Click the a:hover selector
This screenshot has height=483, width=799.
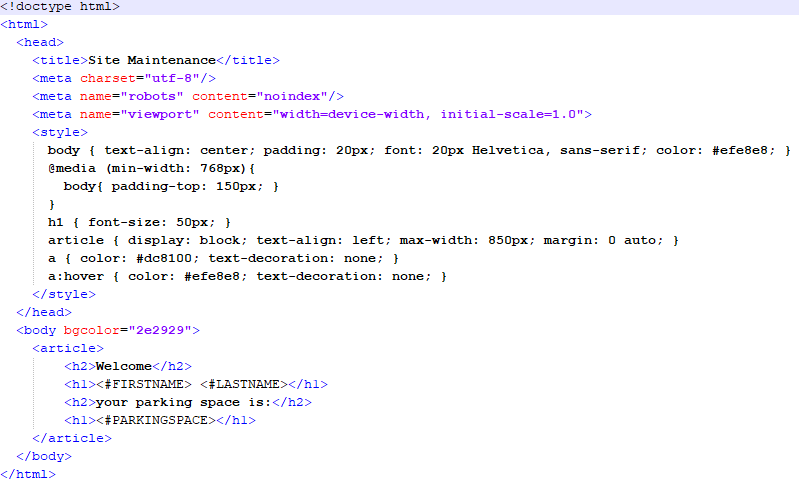tap(76, 276)
